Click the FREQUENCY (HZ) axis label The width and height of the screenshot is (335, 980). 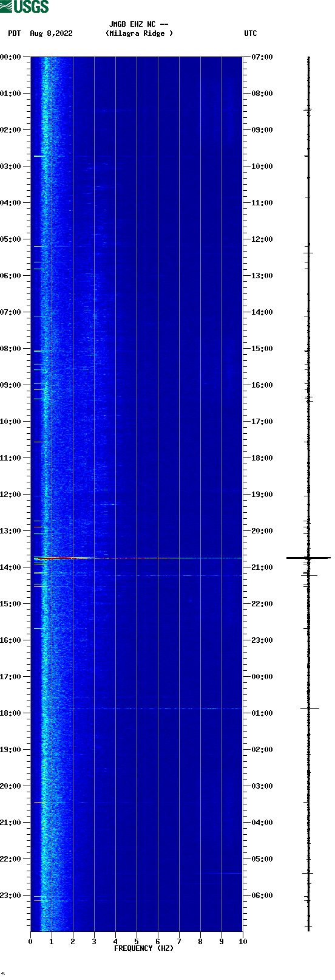click(144, 948)
